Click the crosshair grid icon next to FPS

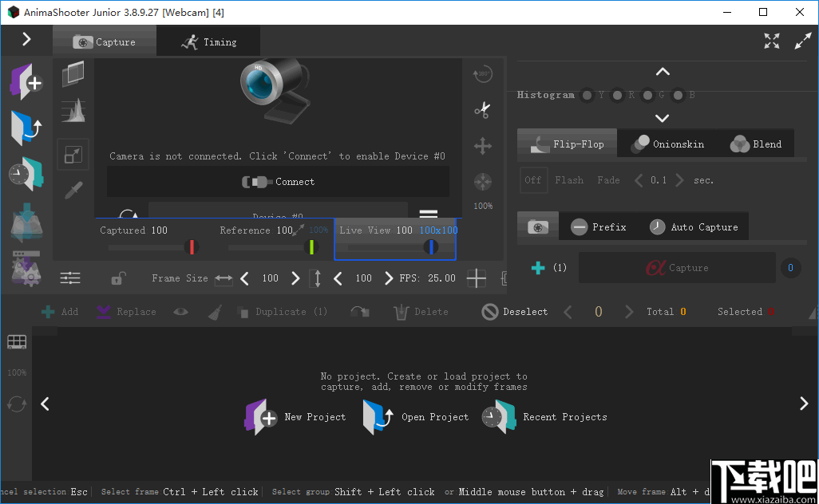(476, 278)
